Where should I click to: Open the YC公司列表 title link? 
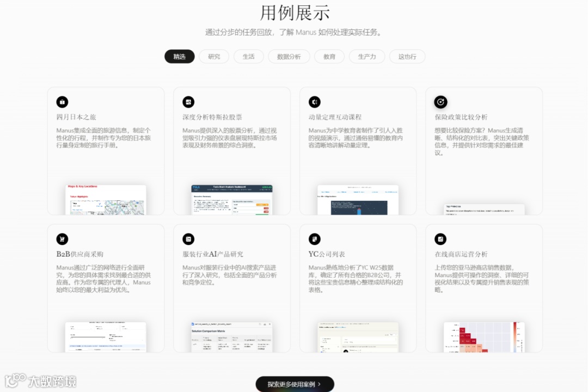pos(327,254)
